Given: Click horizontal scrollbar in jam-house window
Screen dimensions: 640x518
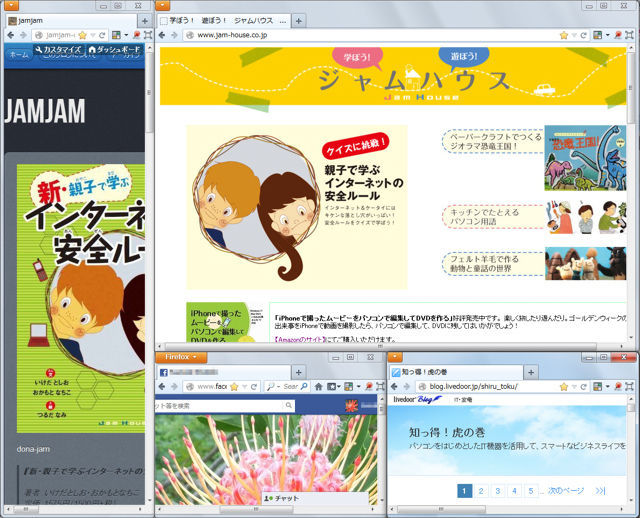Looking at the screenshot, I should pyautogui.click(x=380, y=346).
